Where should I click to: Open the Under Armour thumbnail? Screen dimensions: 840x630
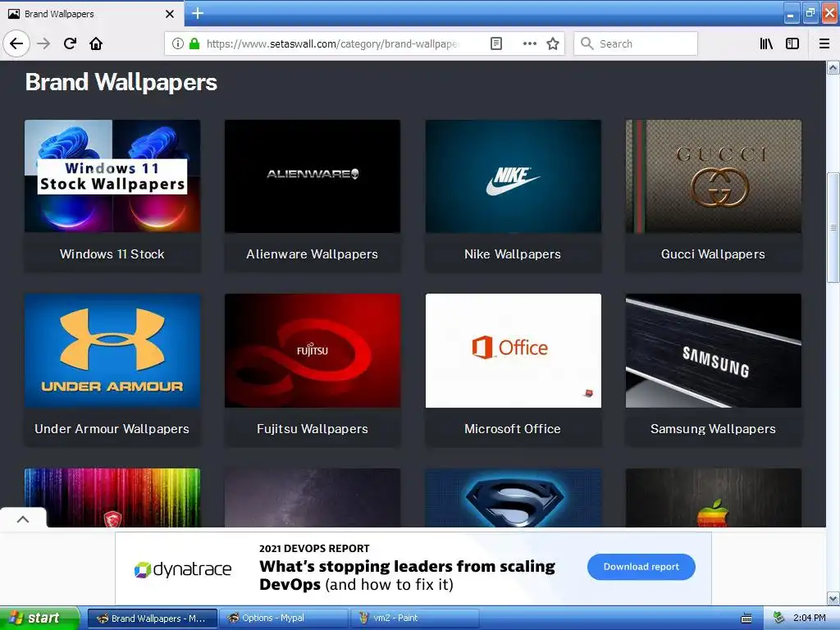112,350
